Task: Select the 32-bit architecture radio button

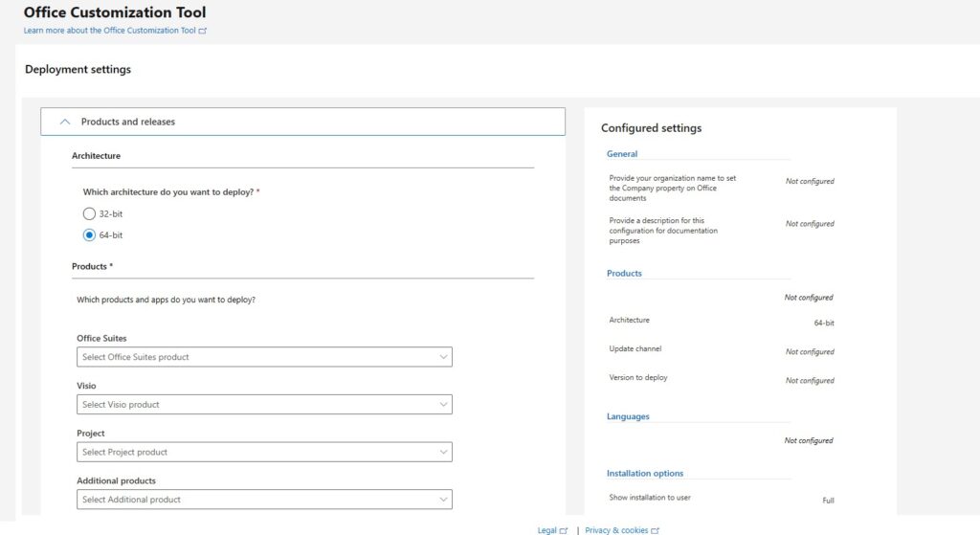Action: (89, 213)
